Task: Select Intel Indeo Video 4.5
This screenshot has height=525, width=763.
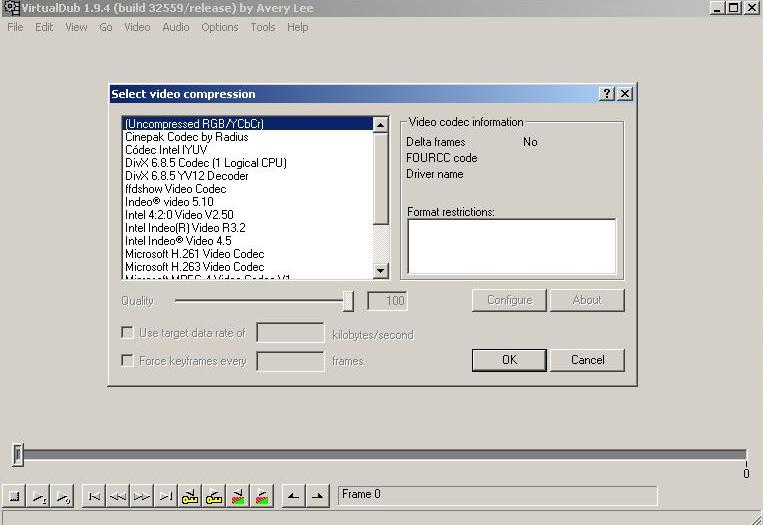Action: point(248,241)
